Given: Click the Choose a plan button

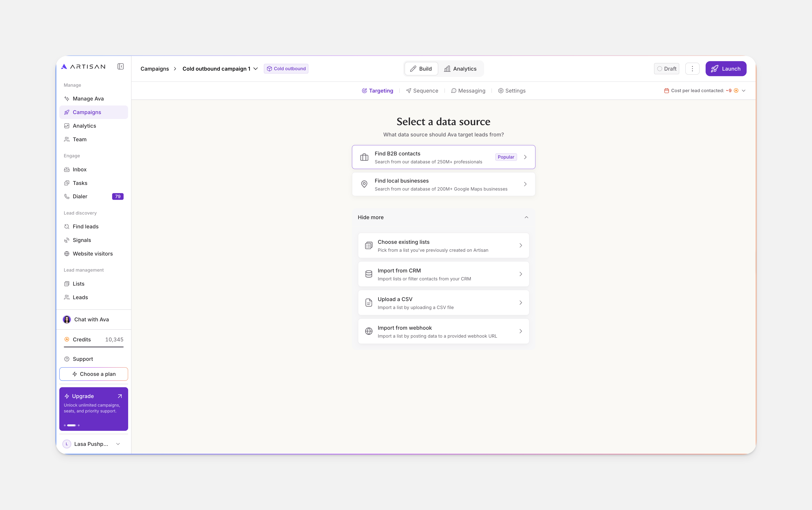Looking at the screenshot, I should point(94,374).
